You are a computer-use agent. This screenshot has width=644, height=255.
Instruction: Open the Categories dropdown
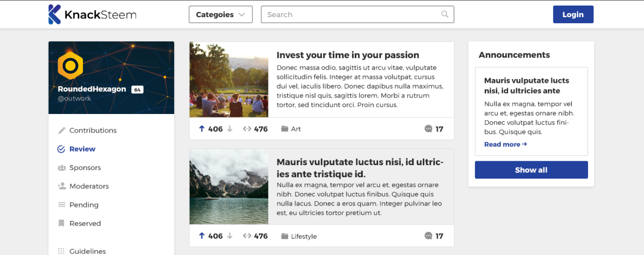click(221, 15)
